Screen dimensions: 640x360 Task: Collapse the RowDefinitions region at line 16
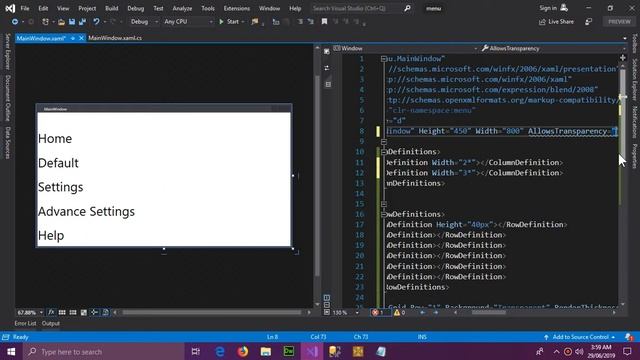tap(384, 214)
